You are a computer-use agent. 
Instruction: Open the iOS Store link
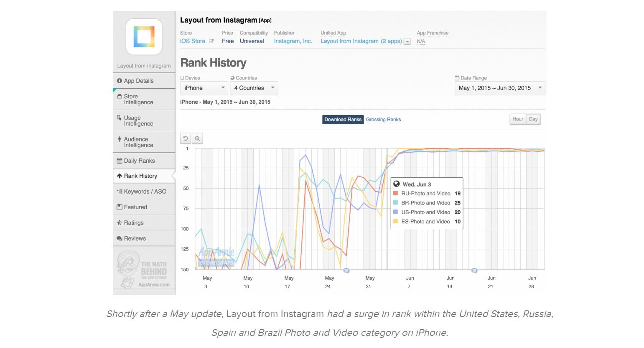point(193,41)
